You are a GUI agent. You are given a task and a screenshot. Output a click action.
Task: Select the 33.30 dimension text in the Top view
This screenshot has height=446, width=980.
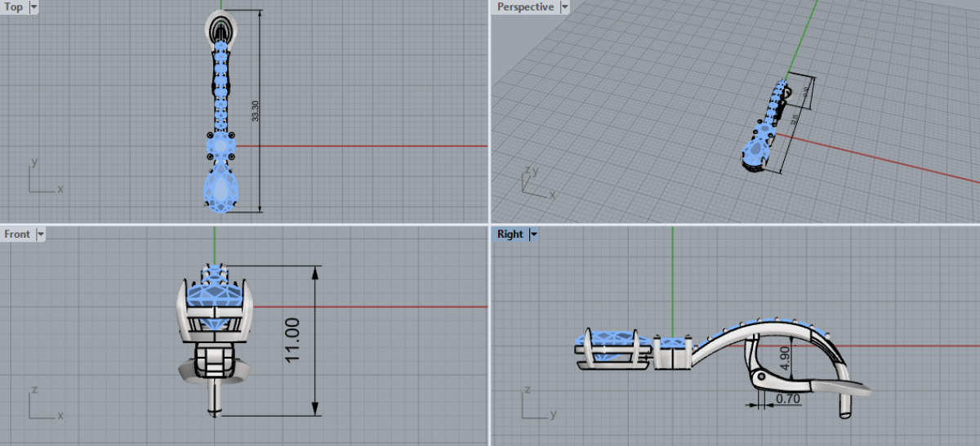point(256,111)
